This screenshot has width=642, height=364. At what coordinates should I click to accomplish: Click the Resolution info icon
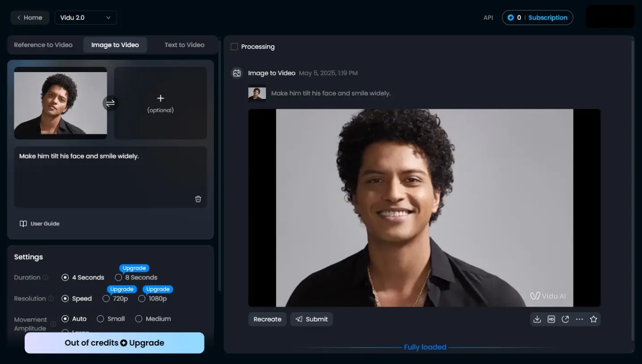pos(51,299)
